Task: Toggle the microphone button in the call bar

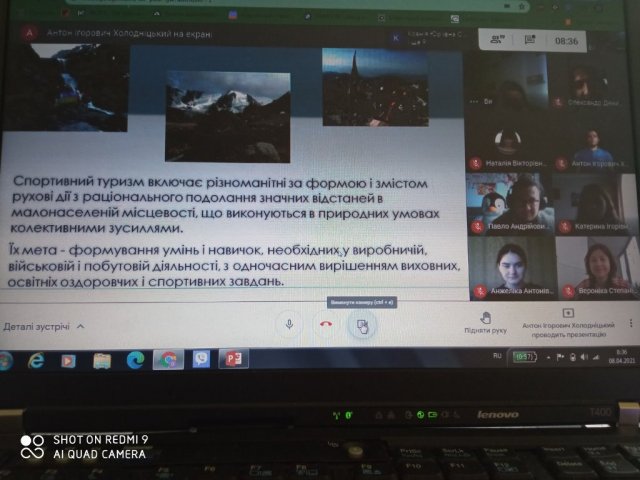Action: pyautogui.click(x=289, y=324)
